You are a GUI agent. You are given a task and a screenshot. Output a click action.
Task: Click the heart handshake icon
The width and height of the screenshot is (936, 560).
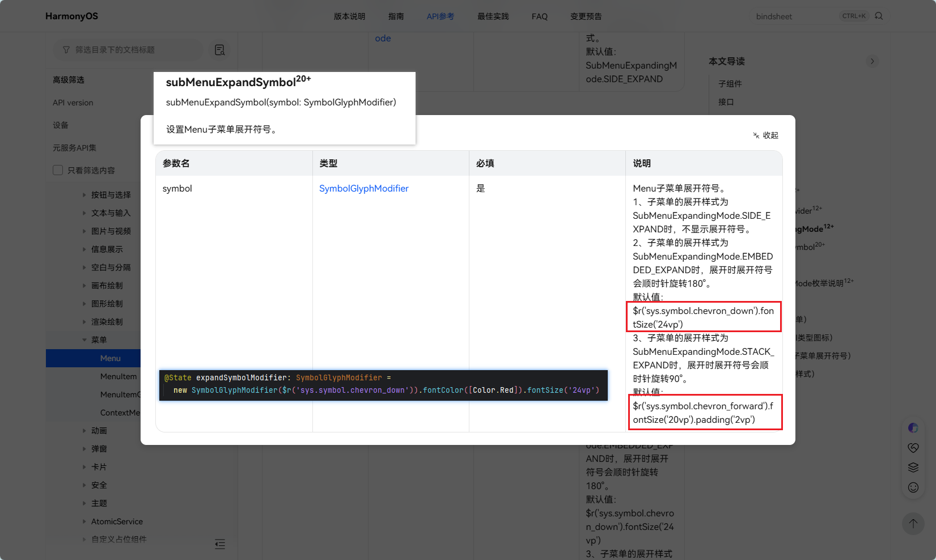(913, 448)
